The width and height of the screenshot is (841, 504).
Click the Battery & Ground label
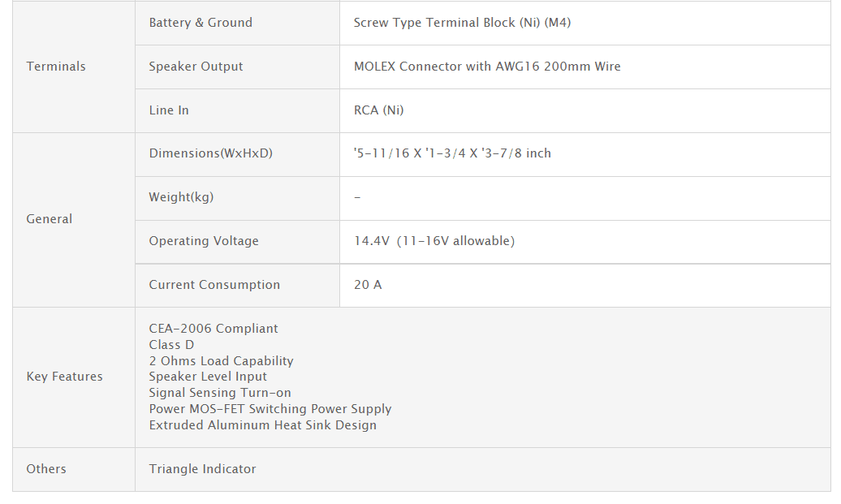click(201, 23)
